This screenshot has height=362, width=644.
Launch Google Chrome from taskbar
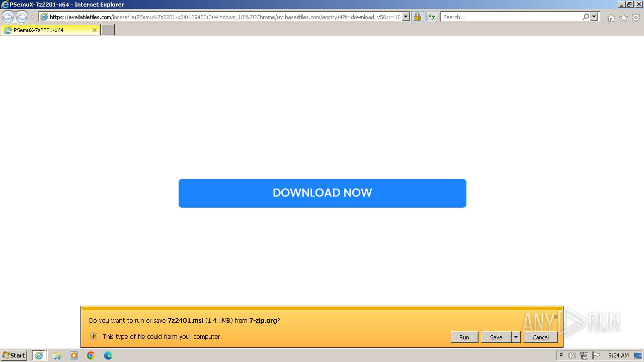(x=91, y=355)
